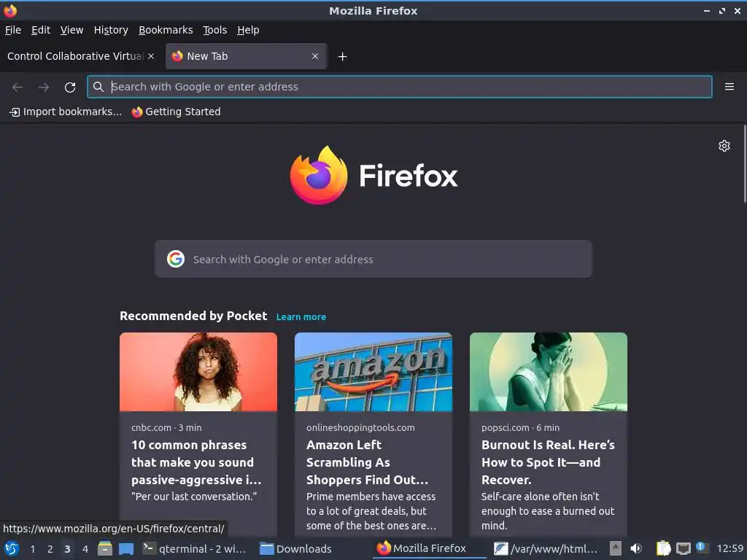Switch to workspace 1 in pager
Viewport: 747px width, 560px height.
(32, 549)
